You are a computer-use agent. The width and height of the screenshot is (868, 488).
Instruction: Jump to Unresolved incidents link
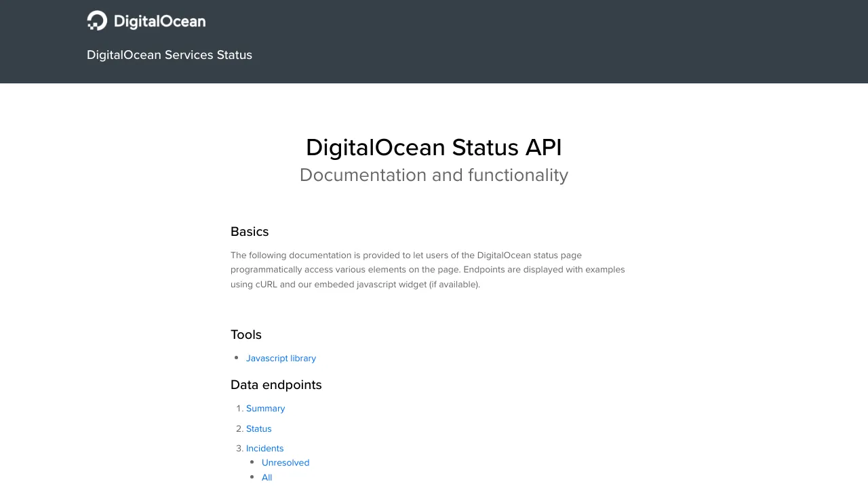pos(285,462)
